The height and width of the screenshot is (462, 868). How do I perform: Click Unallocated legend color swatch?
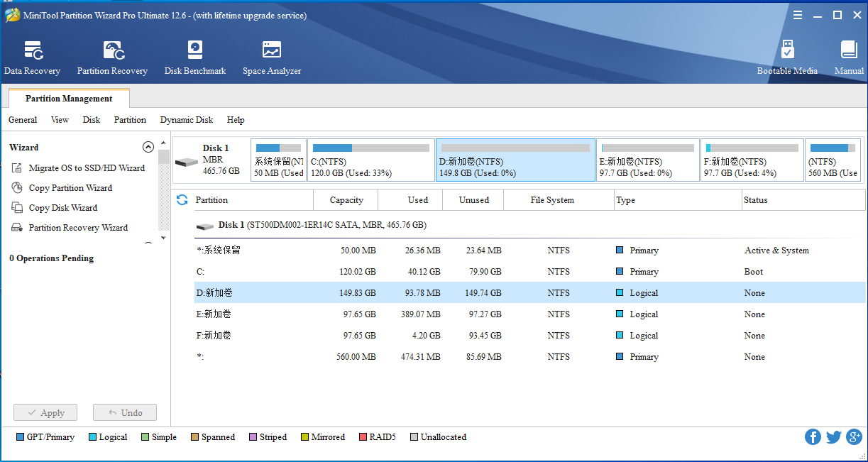[x=414, y=437]
